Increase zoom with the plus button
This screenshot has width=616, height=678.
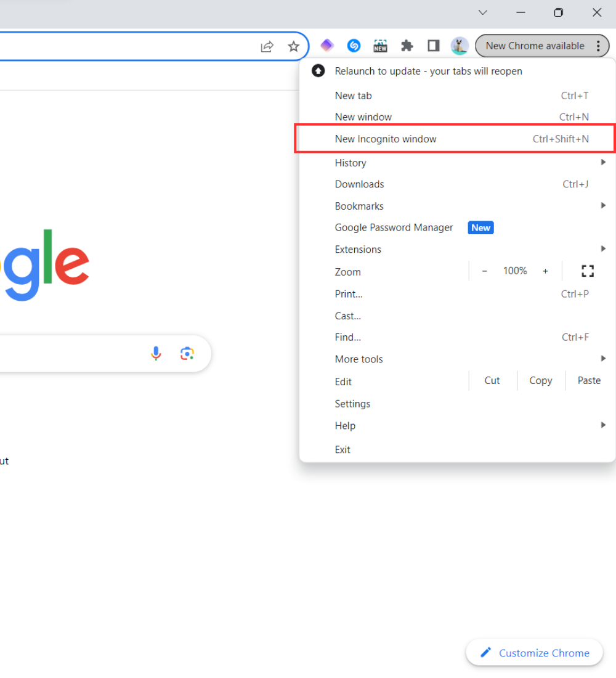point(546,271)
